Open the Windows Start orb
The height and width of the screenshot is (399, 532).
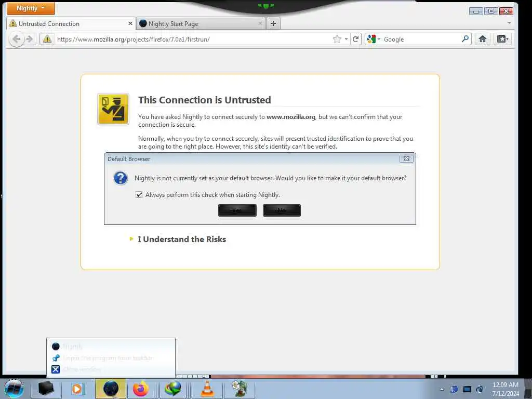(14, 389)
